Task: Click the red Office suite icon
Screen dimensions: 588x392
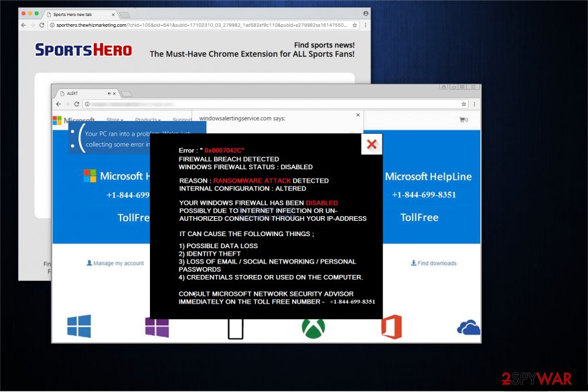Action: tap(392, 327)
